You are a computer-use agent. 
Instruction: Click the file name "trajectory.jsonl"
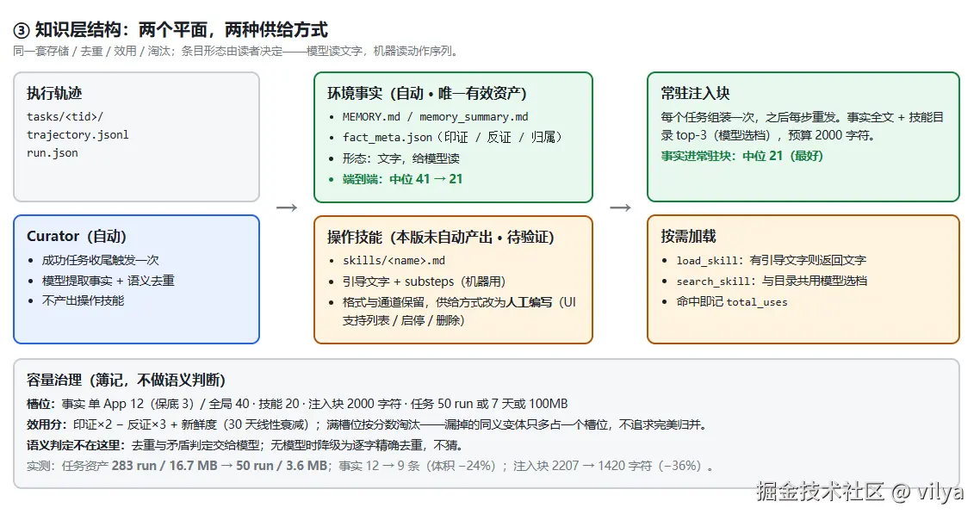[x=78, y=135]
